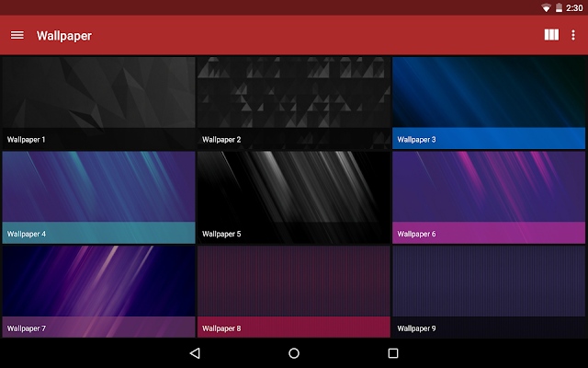This screenshot has width=588, height=368.
Task: Select the purple Wallpaper 7 thumbnail
Action: click(x=98, y=292)
